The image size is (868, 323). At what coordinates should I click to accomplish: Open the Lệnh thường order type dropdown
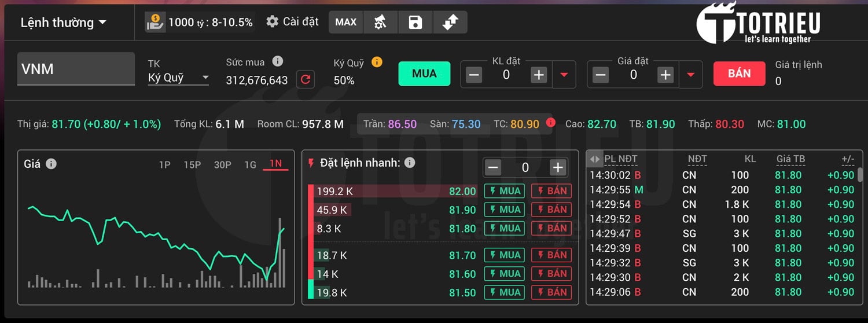point(64,23)
